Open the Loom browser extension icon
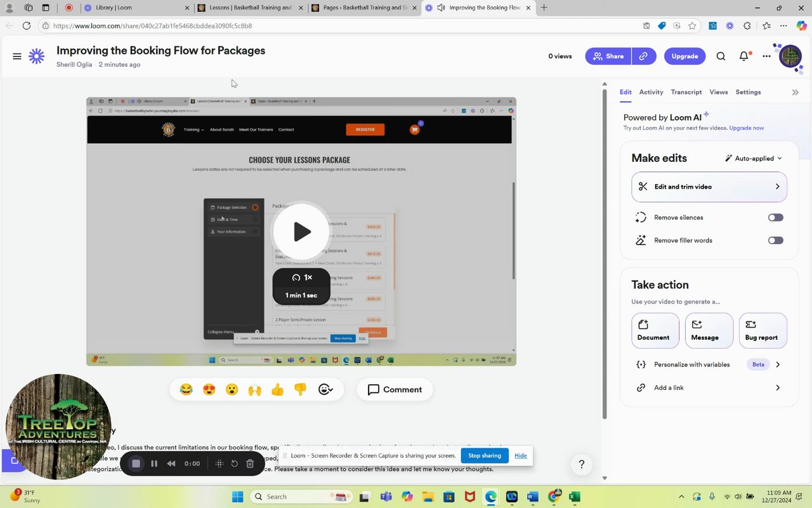The image size is (812, 508). 730,26
